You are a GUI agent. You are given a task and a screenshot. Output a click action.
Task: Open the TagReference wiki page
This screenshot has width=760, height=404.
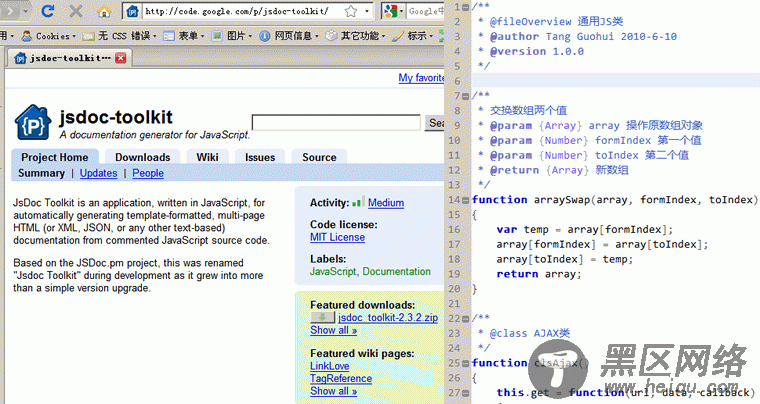pyautogui.click(x=341, y=378)
